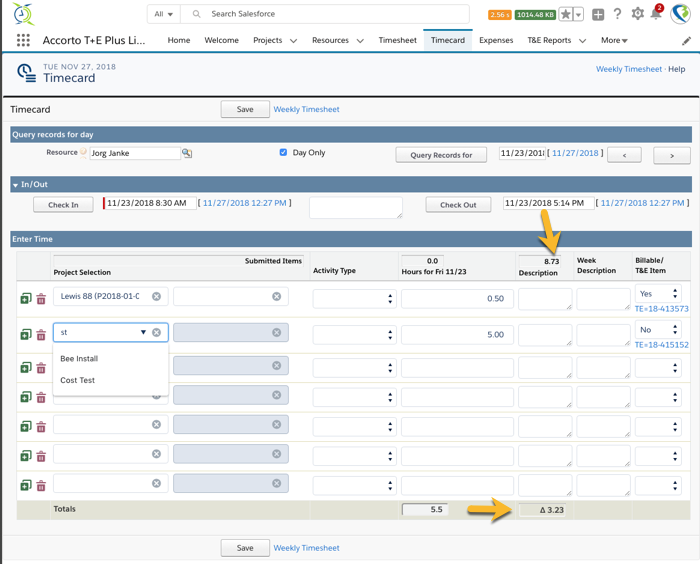Open Billable dropdown showing No
This screenshot has width=700, height=564.
pos(658,330)
